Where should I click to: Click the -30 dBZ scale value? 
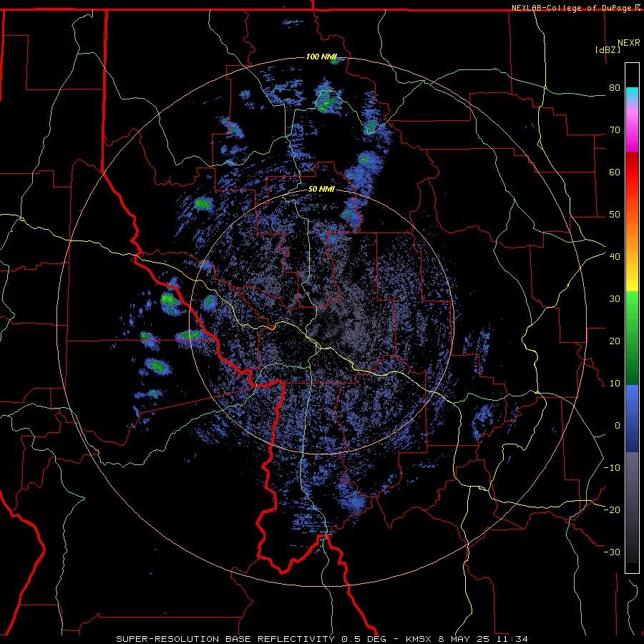[612, 552]
